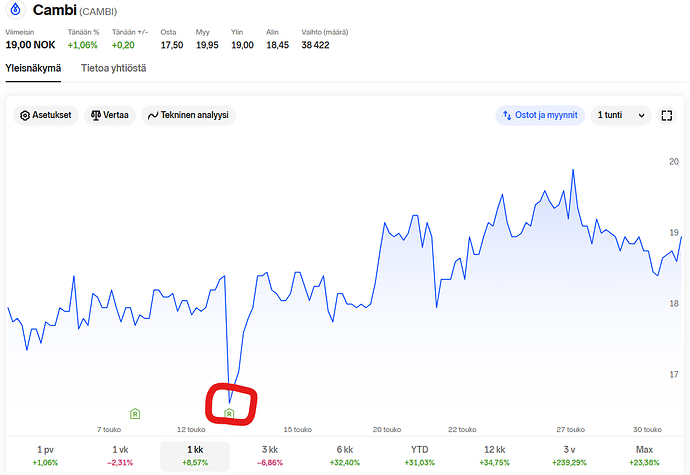The width and height of the screenshot is (690, 475).
Task: Select the 3 kk time range
Action: point(270,456)
